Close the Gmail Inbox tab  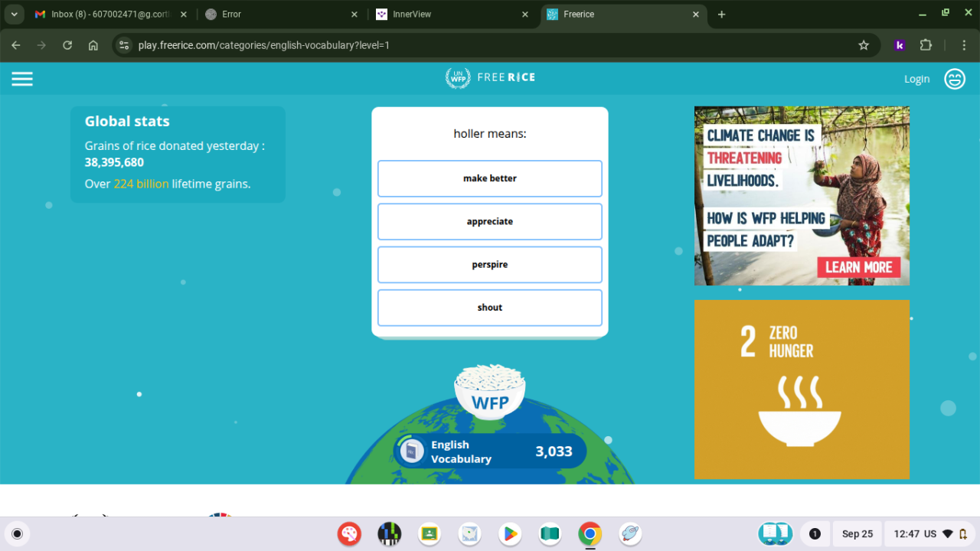point(184,15)
